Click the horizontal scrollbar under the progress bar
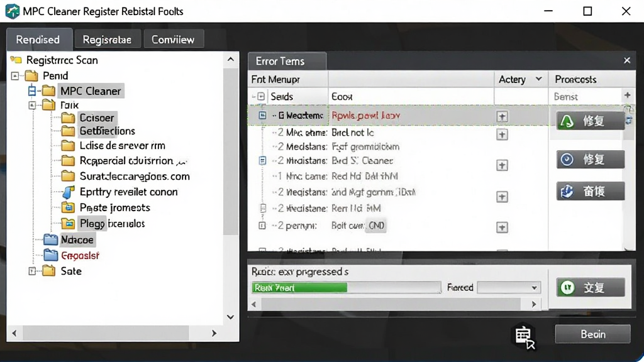 click(394, 304)
